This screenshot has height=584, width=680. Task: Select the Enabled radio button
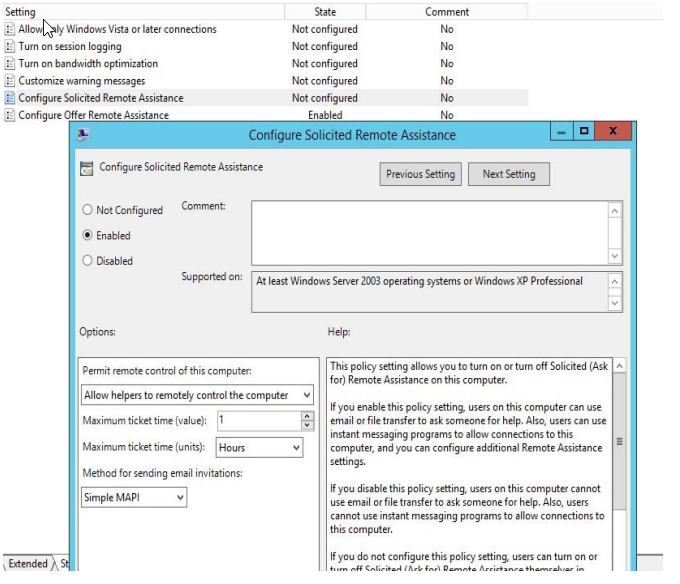[88, 236]
